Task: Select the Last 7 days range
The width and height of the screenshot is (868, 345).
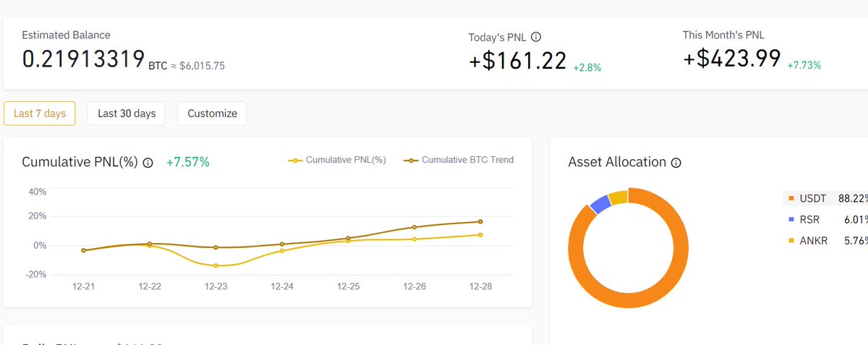Action: tap(40, 114)
